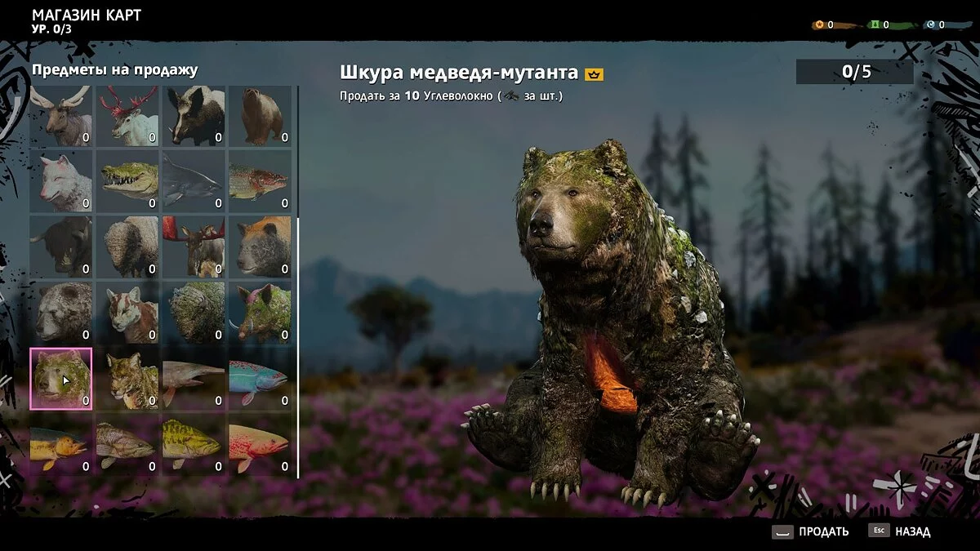Click the orange resource counter icon
980x551 pixels.
click(x=818, y=25)
